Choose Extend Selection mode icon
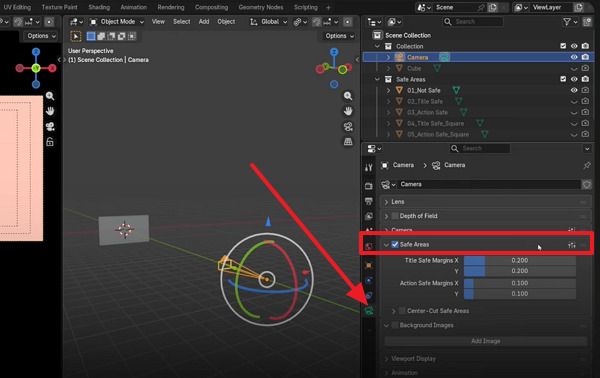600x378 pixels. (101, 36)
